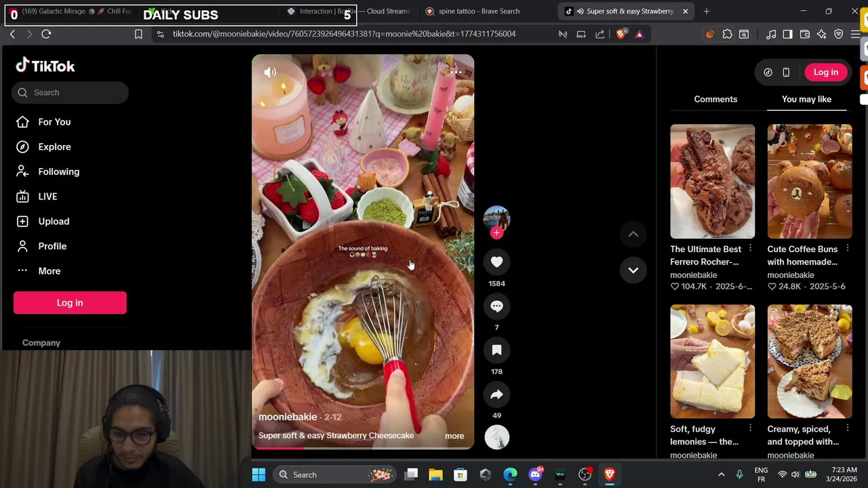Open the lemonies video thumbnail
The width and height of the screenshot is (868, 488).
click(x=712, y=361)
